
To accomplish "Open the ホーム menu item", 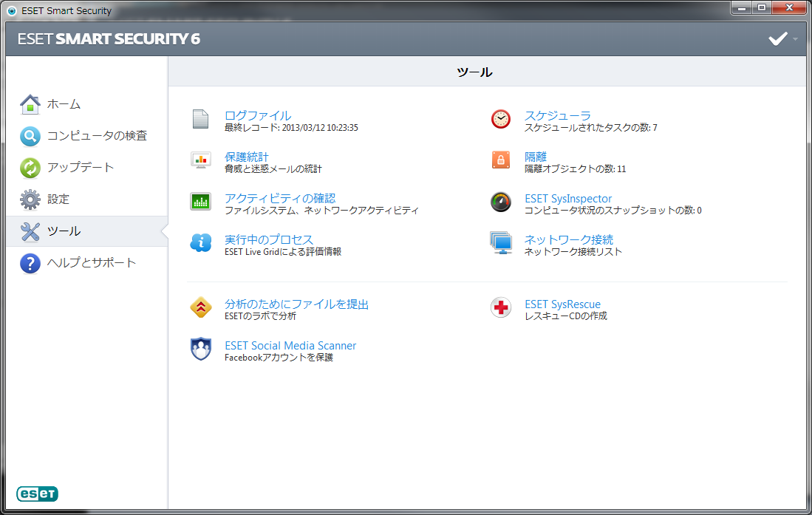I will coord(64,104).
